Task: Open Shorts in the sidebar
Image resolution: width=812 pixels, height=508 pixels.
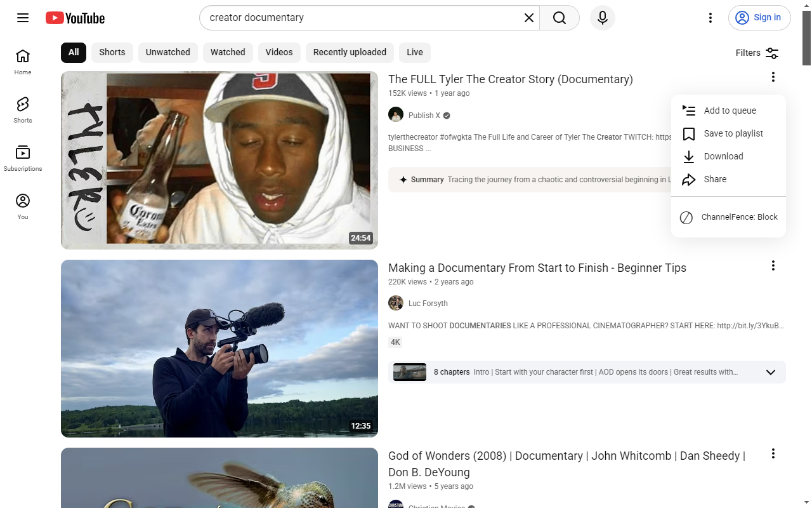Action: [x=23, y=110]
